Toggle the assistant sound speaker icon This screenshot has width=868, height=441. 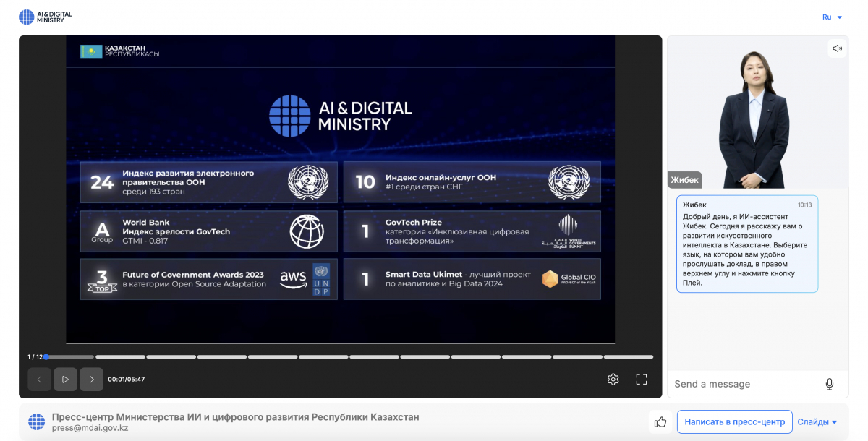(x=837, y=48)
